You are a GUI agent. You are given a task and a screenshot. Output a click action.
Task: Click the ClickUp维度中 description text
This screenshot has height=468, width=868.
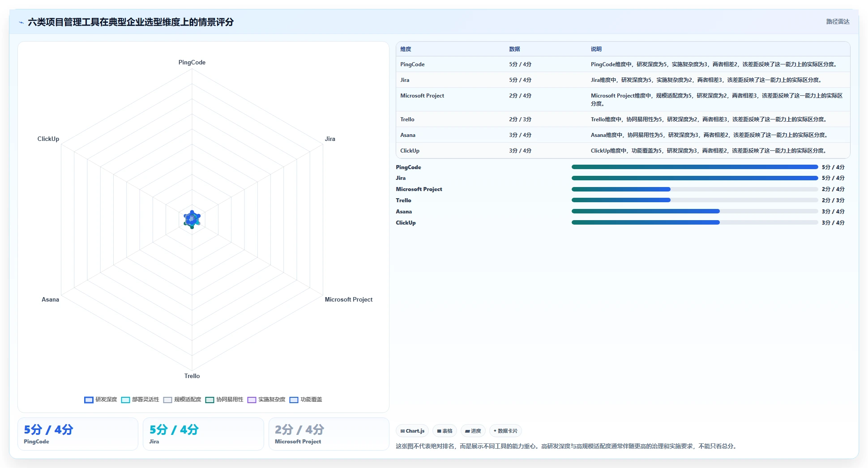point(709,151)
